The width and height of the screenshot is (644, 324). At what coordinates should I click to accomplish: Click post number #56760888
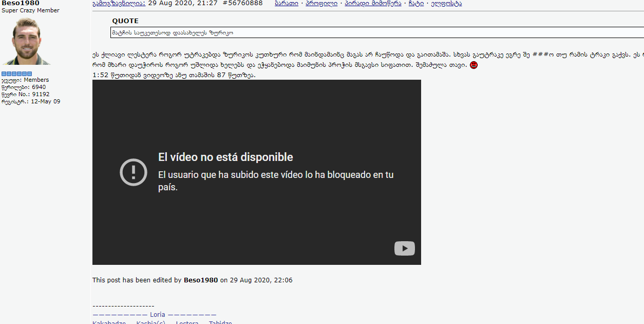pos(242,3)
